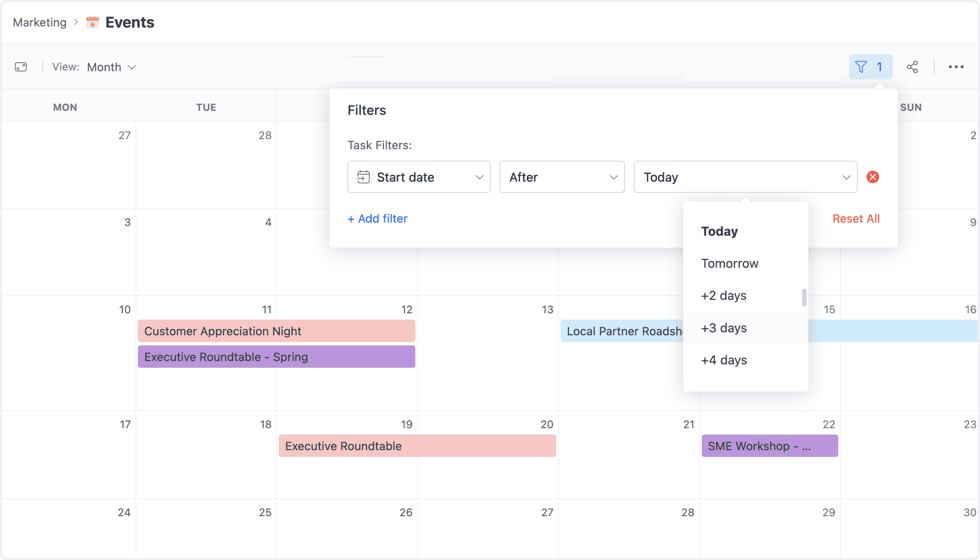Remove filter with red X icon
The width and height of the screenshot is (980, 560).
pyautogui.click(x=873, y=177)
